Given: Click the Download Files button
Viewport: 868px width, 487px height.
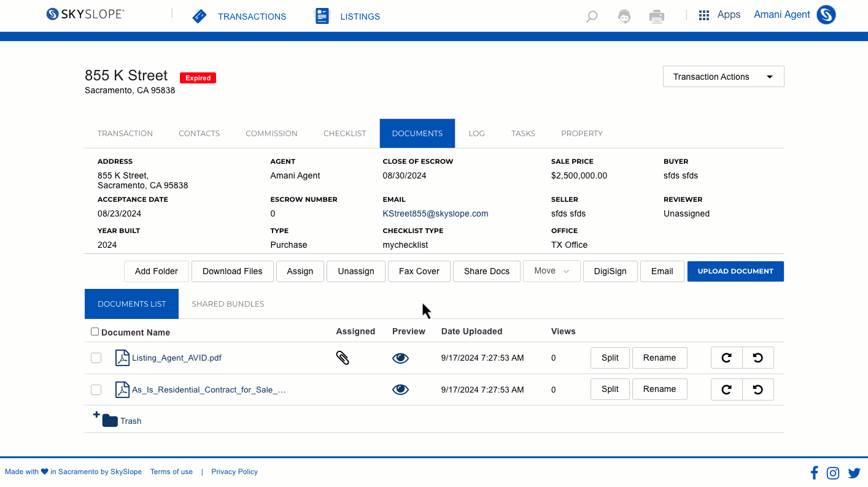Looking at the screenshot, I should (x=233, y=271).
